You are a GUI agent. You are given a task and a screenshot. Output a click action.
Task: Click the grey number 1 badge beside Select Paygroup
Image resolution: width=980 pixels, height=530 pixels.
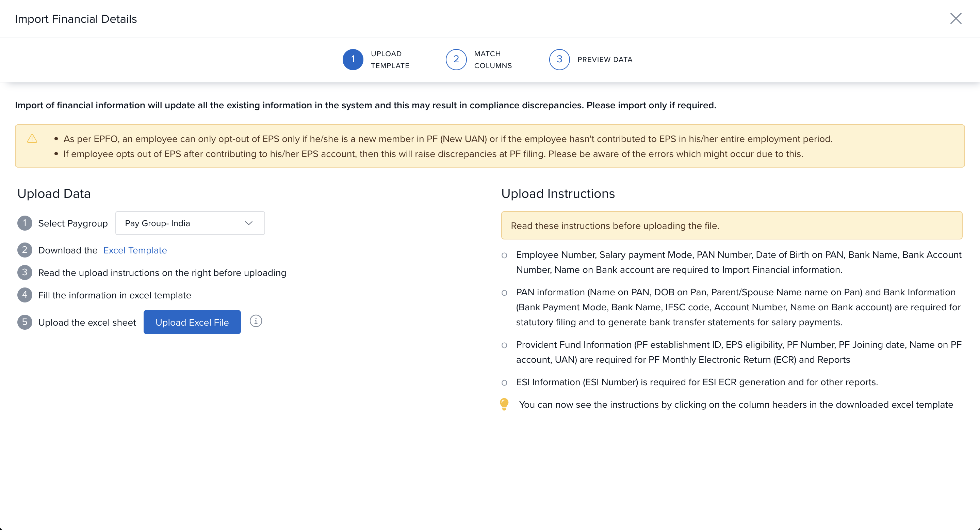25,223
